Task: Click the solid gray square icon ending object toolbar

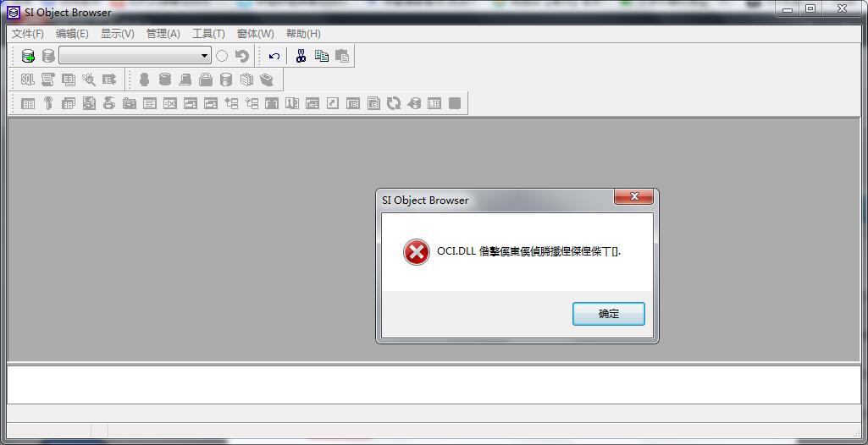Action: pyautogui.click(x=455, y=103)
